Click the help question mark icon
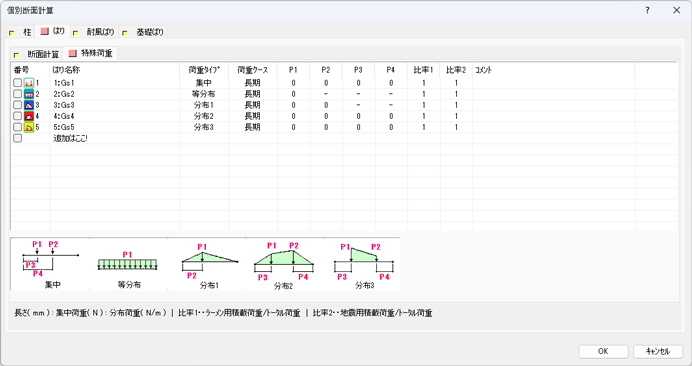 [647, 10]
